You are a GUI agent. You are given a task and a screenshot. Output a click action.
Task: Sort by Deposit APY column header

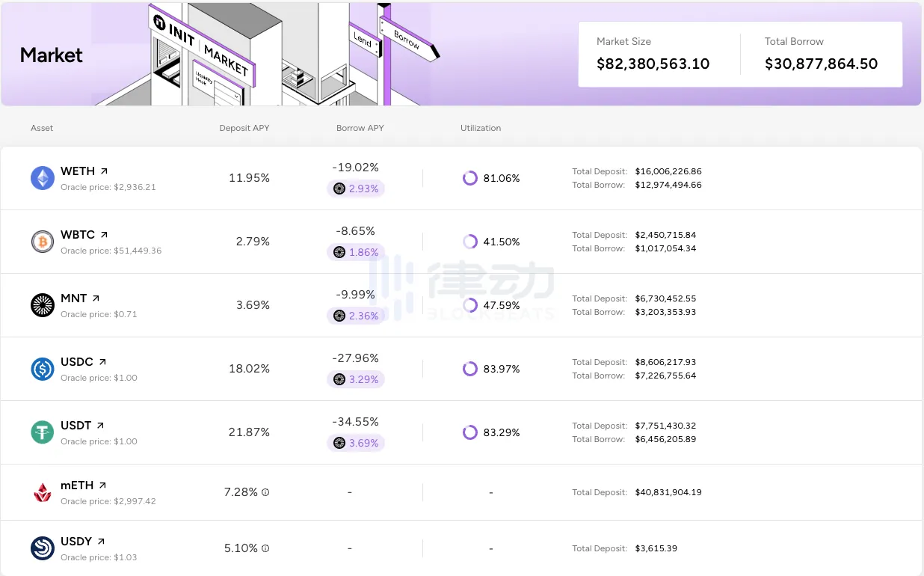point(244,128)
